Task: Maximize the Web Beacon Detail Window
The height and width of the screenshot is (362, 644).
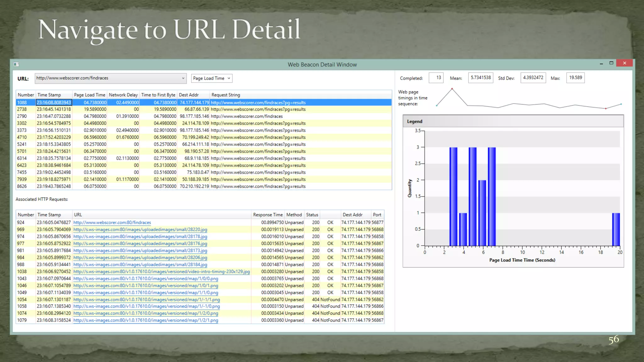Action: click(x=611, y=63)
